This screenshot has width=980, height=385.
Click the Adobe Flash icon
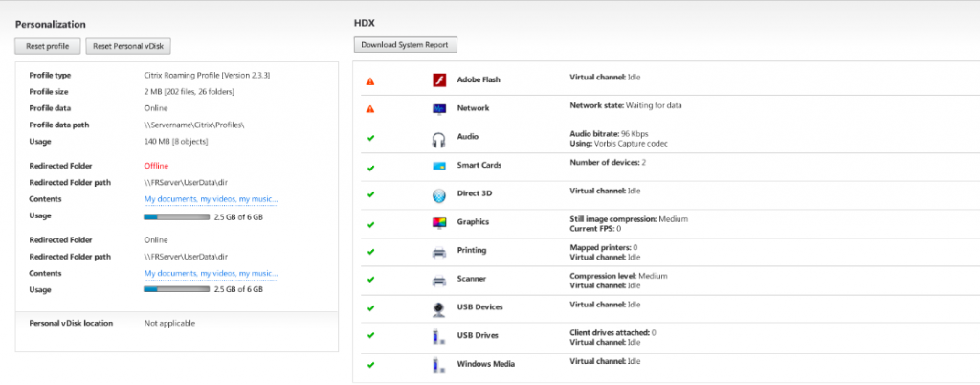440,80
